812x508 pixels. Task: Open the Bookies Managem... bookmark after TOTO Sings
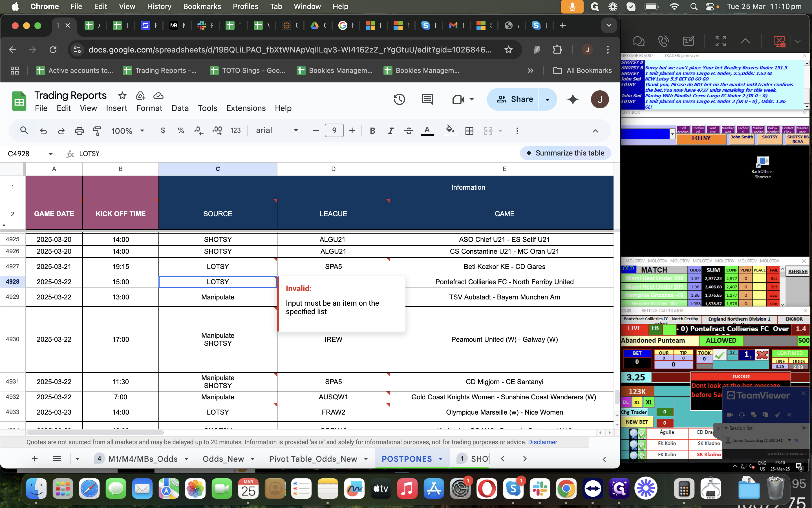point(335,71)
